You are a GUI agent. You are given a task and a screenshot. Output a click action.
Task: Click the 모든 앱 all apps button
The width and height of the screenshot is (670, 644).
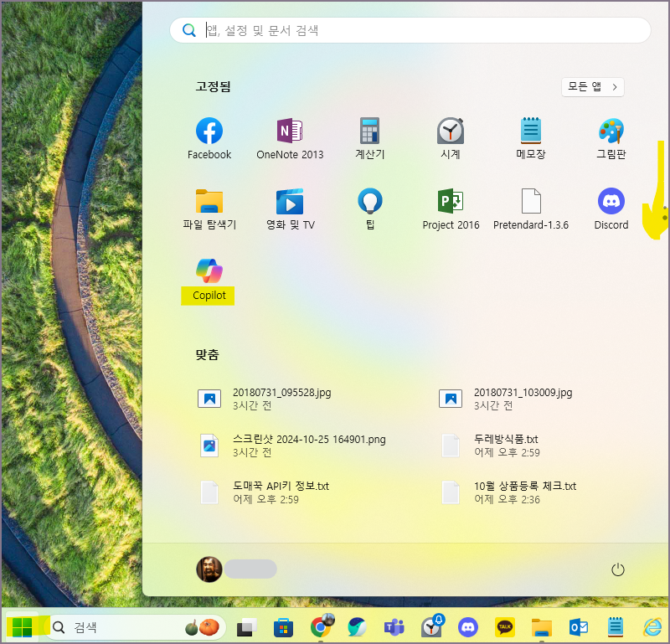(x=592, y=87)
